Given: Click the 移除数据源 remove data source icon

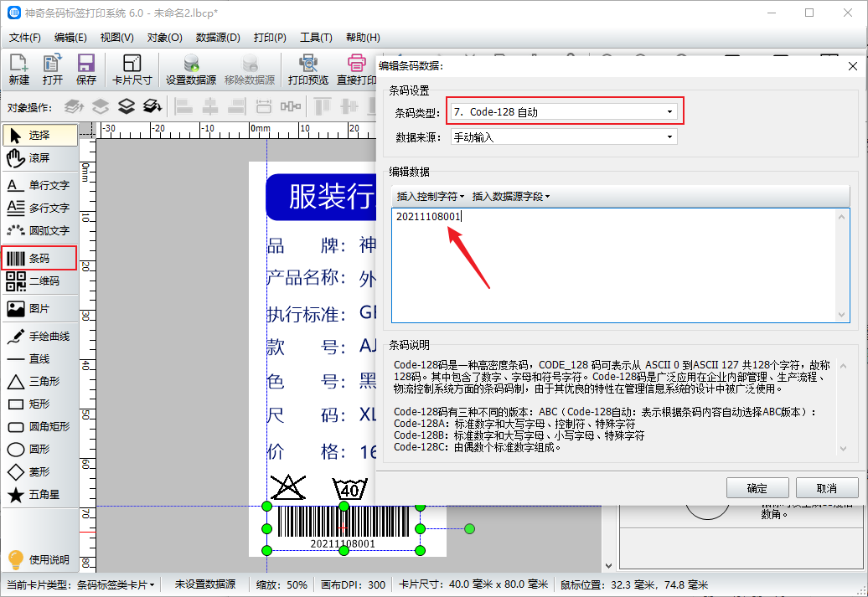Looking at the screenshot, I should click(250, 69).
